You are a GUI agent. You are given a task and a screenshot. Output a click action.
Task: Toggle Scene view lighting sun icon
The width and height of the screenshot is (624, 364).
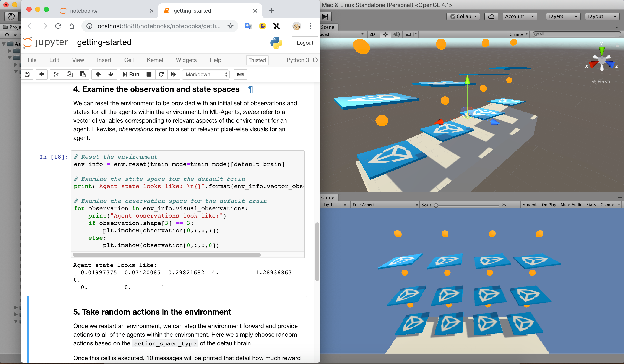pos(385,34)
